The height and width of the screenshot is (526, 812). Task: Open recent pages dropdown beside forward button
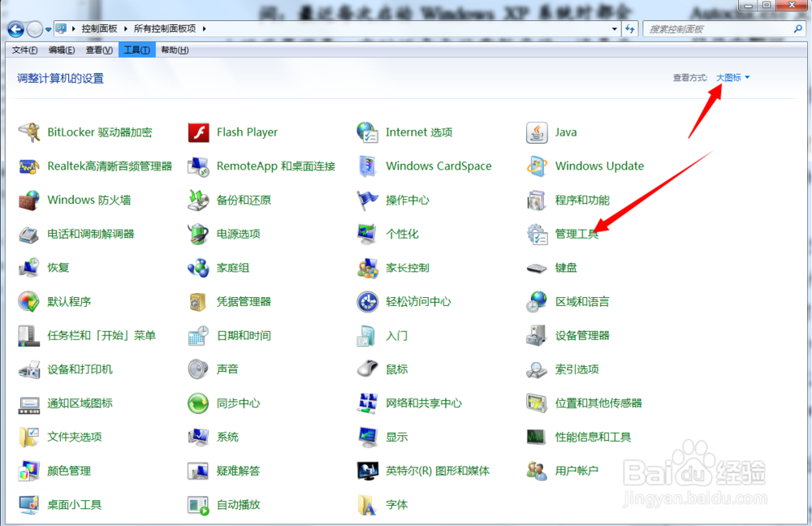48,29
